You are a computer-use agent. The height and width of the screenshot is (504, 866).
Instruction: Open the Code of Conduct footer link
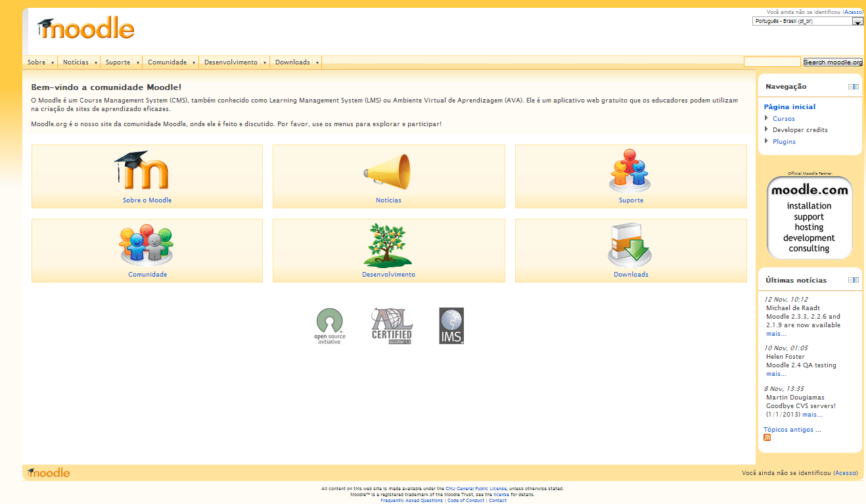466,501
